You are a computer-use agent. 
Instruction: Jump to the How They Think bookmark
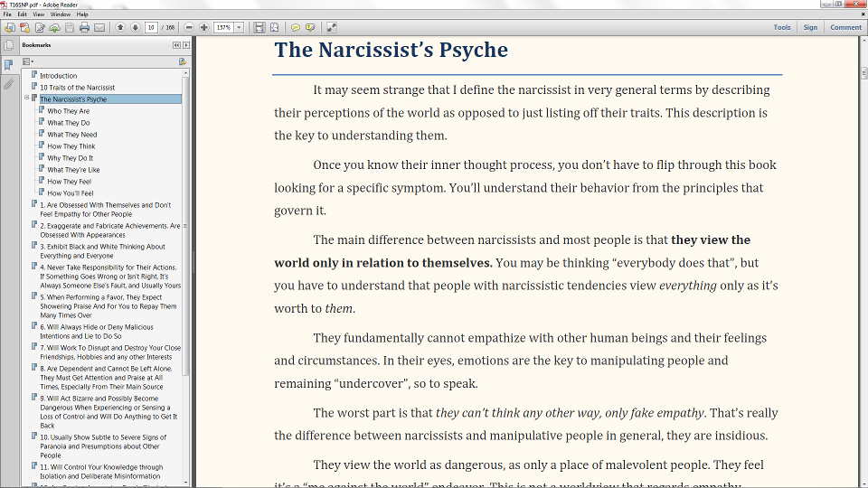(71, 146)
